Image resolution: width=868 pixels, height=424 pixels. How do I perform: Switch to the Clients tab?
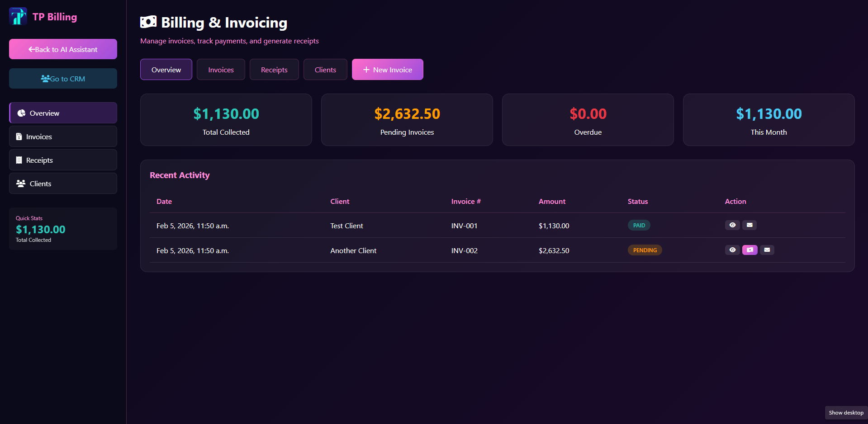tap(325, 69)
